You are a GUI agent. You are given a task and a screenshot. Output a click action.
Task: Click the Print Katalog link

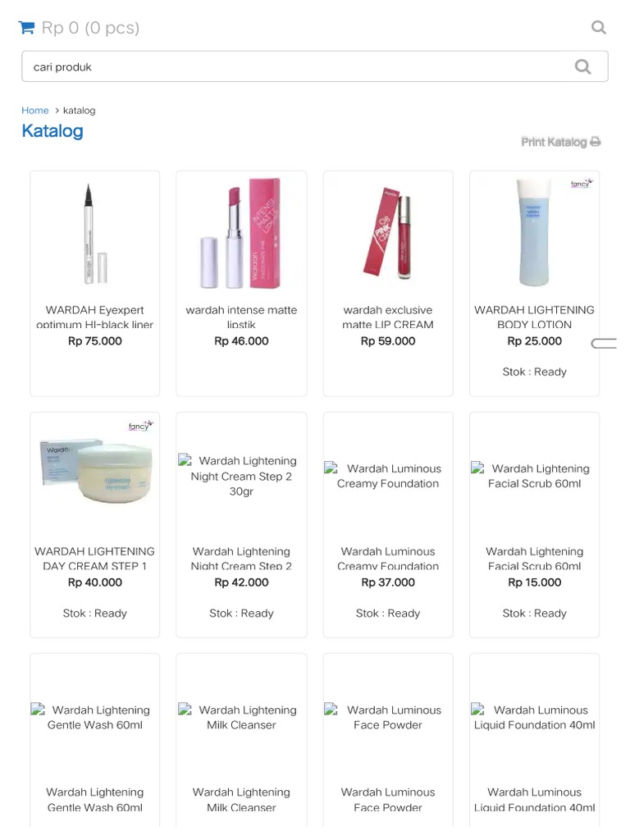point(554,142)
